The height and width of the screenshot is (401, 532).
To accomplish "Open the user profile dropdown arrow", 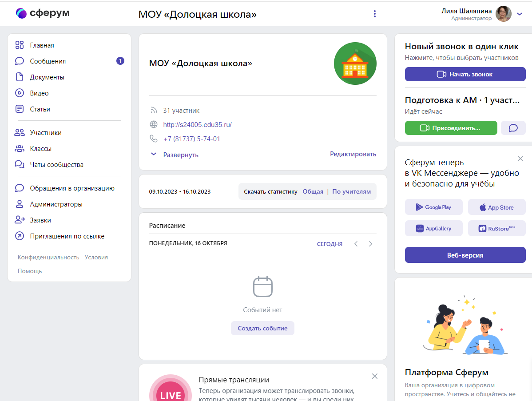I will point(520,14).
